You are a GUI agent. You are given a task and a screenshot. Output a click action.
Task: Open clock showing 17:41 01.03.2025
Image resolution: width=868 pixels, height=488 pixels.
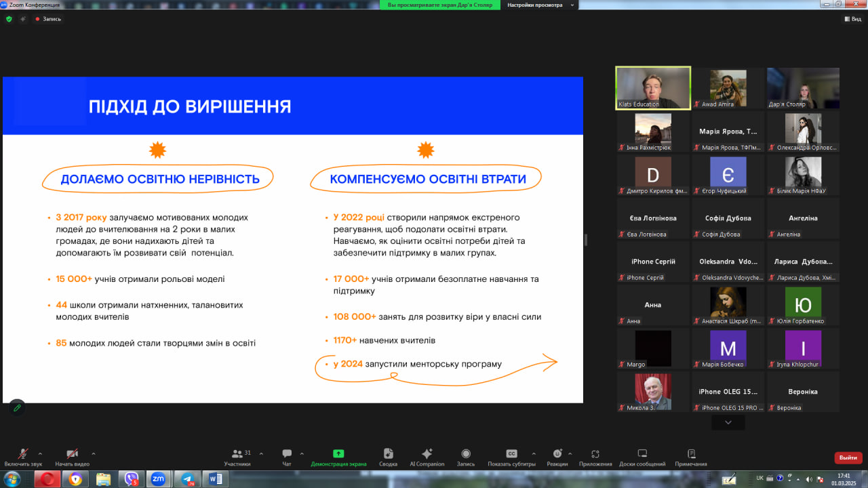click(x=844, y=479)
